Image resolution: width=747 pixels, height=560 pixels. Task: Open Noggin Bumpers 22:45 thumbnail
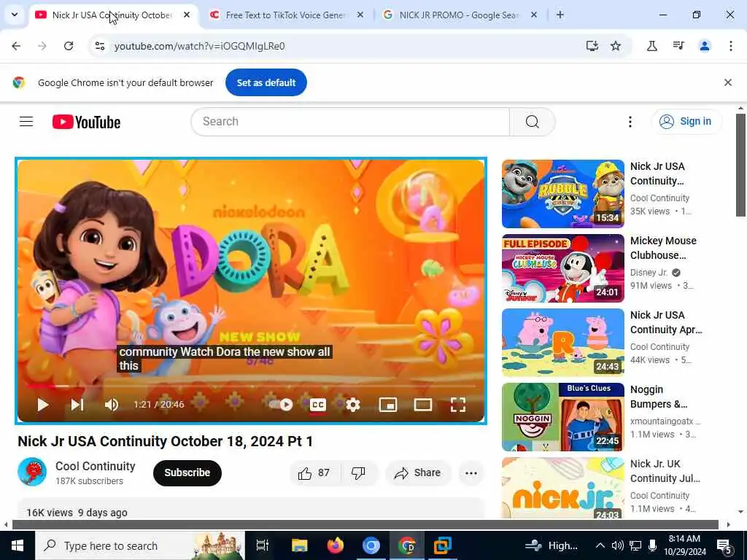coord(562,416)
